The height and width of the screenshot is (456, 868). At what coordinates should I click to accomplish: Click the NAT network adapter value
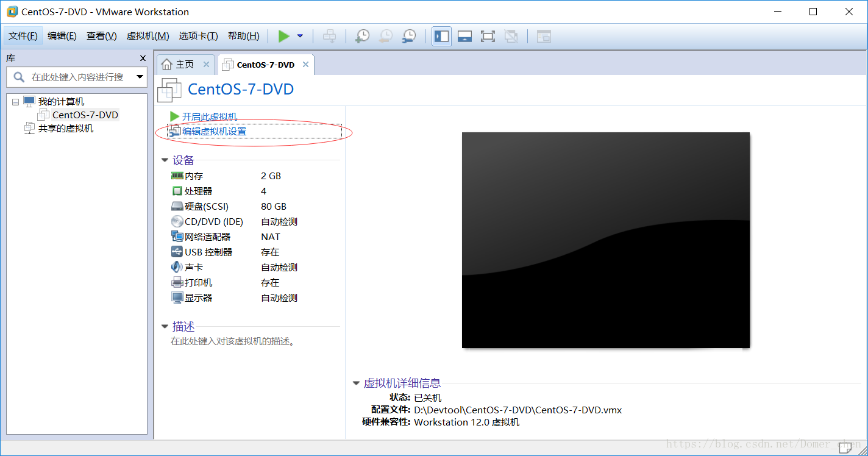(x=271, y=237)
